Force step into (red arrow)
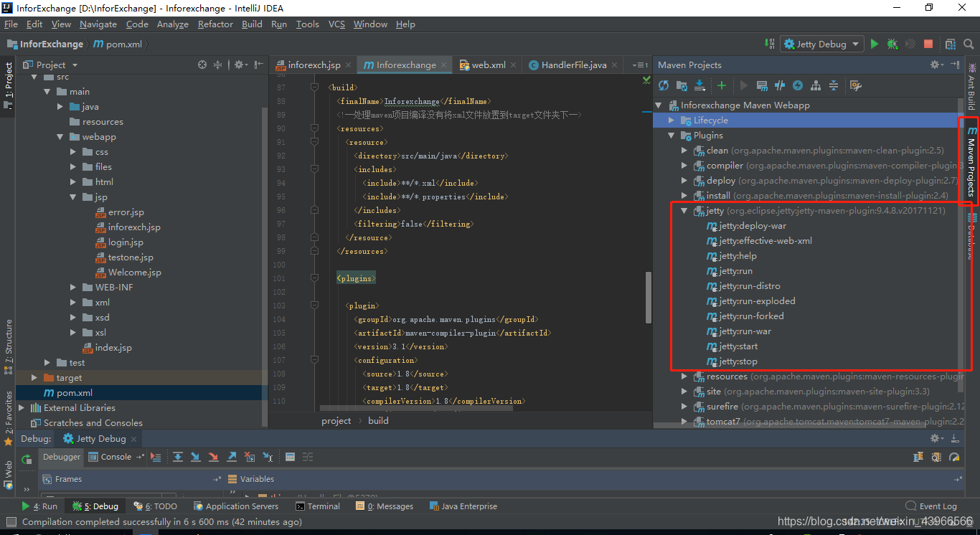Viewport: 980px width, 535px height. click(x=213, y=457)
